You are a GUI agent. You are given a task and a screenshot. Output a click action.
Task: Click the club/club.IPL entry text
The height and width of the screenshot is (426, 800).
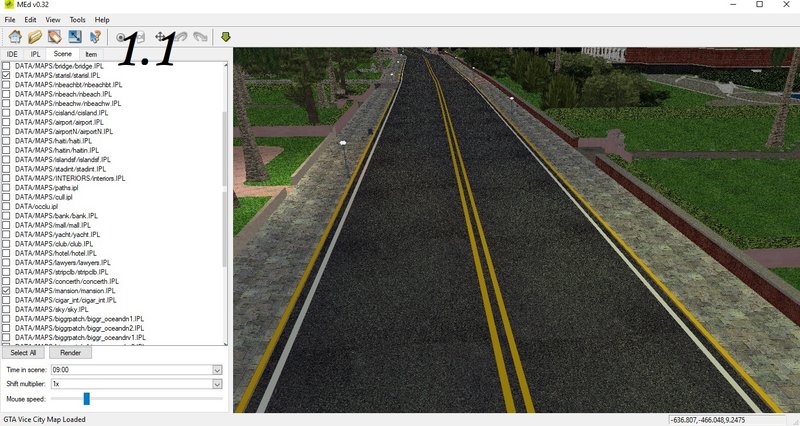coord(54,244)
